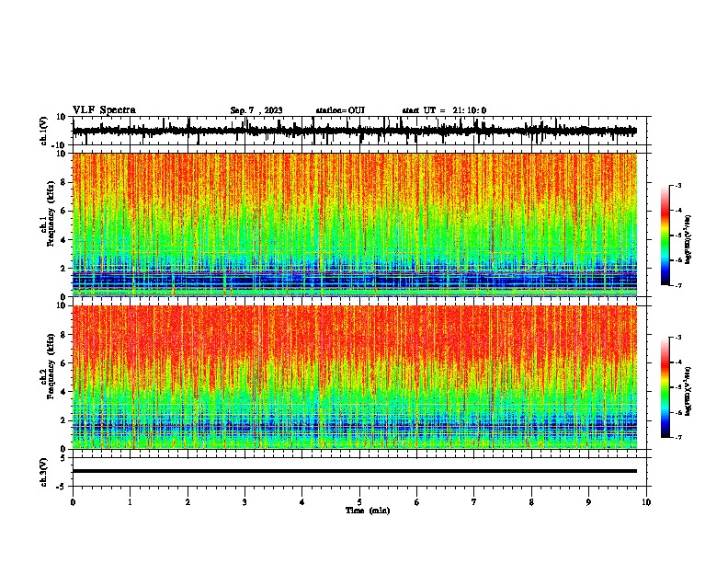This screenshot has height=563, width=728.
Task: Click time axis tick label 6
Action: (x=417, y=502)
